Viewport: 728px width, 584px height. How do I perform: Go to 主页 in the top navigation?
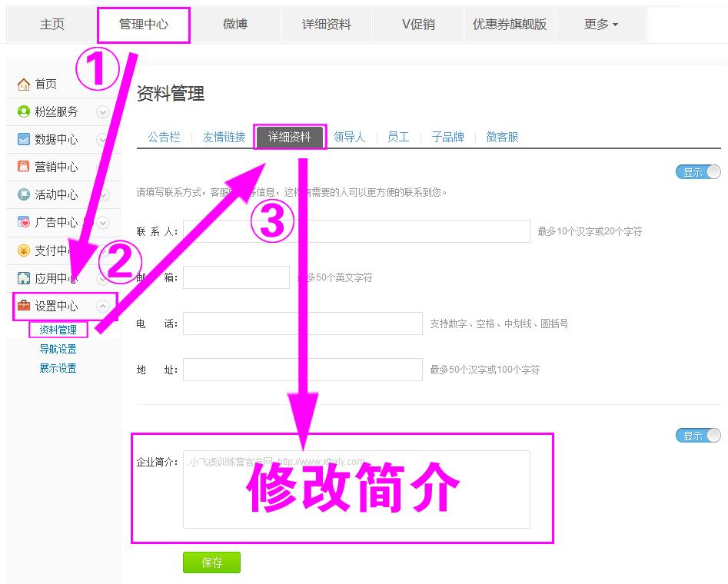[x=52, y=25]
